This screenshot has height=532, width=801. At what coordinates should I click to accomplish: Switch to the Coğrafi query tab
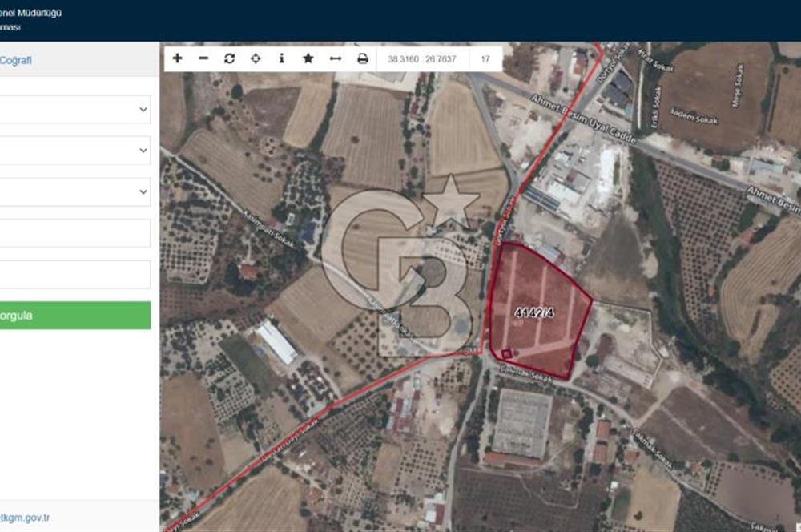click(16, 58)
